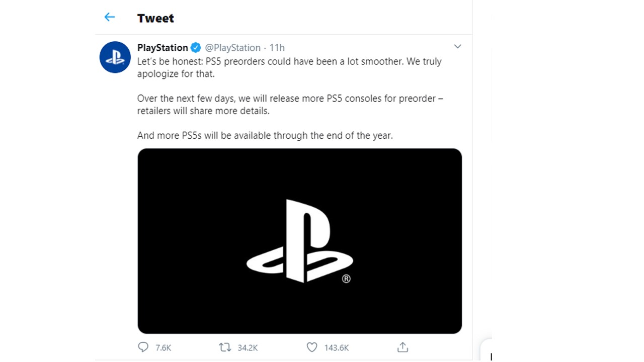Open the 11h timestamp link
This screenshot has width=644, height=362.
(x=277, y=48)
